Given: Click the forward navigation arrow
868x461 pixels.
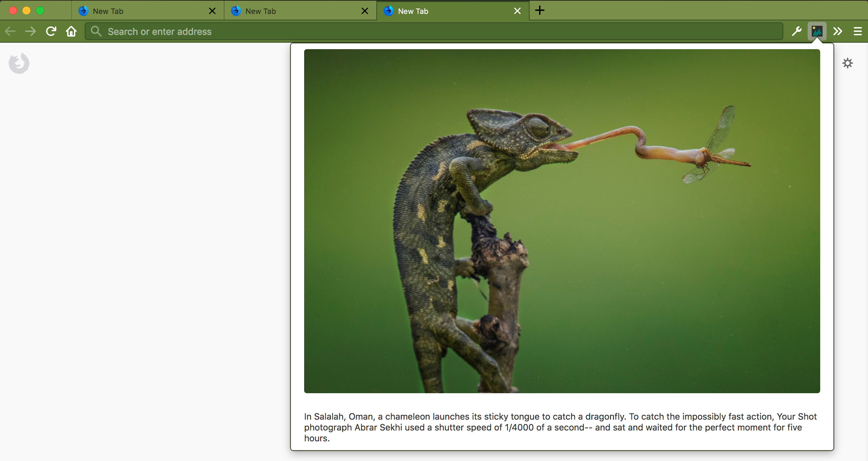Looking at the screenshot, I should coord(31,32).
